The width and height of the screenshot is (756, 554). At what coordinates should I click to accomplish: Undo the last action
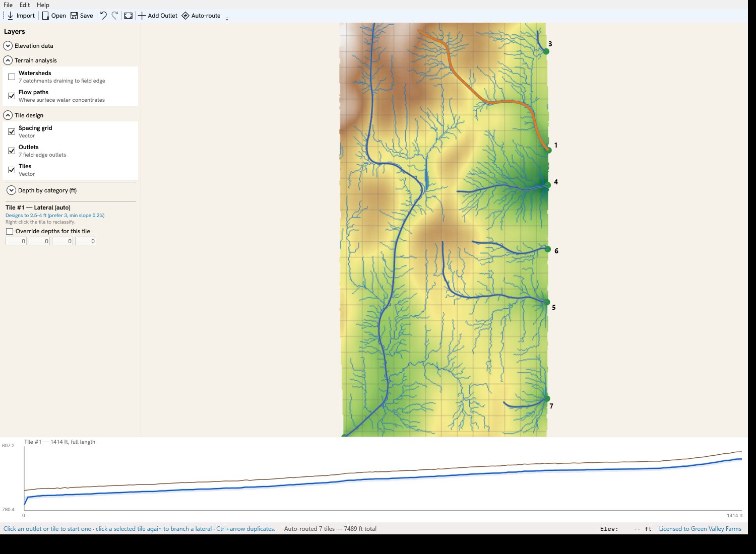[x=103, y=16]
